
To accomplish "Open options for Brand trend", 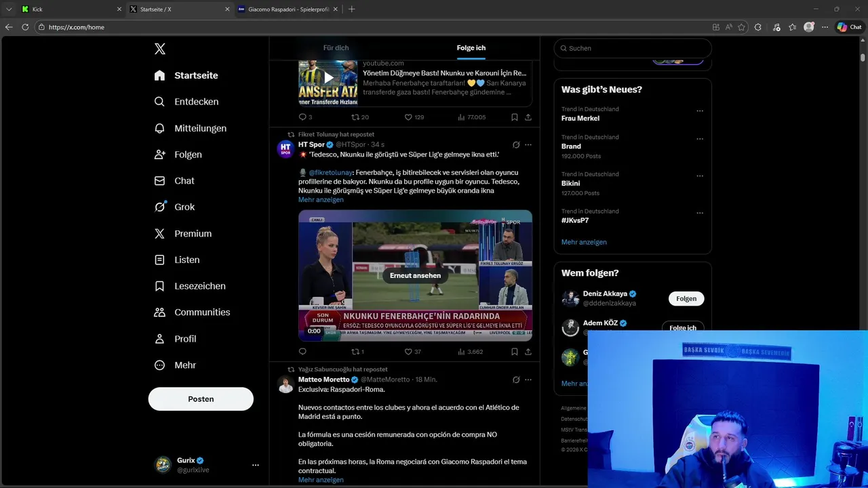I will pyautogui.click(x=700, y=139).
